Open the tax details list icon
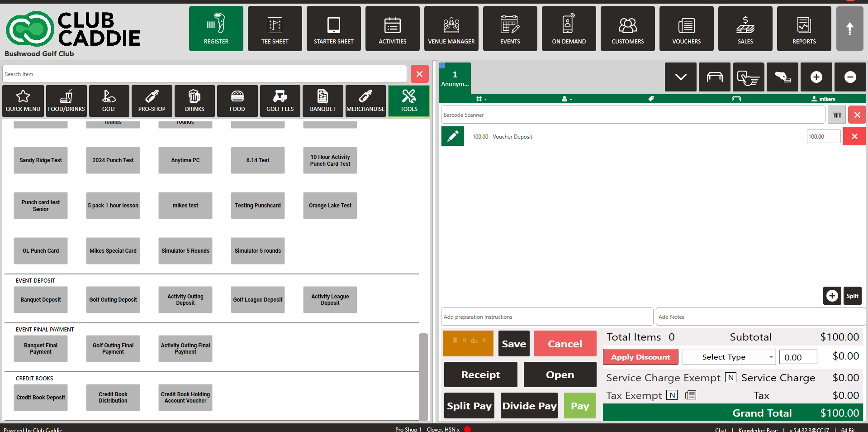 690,395
